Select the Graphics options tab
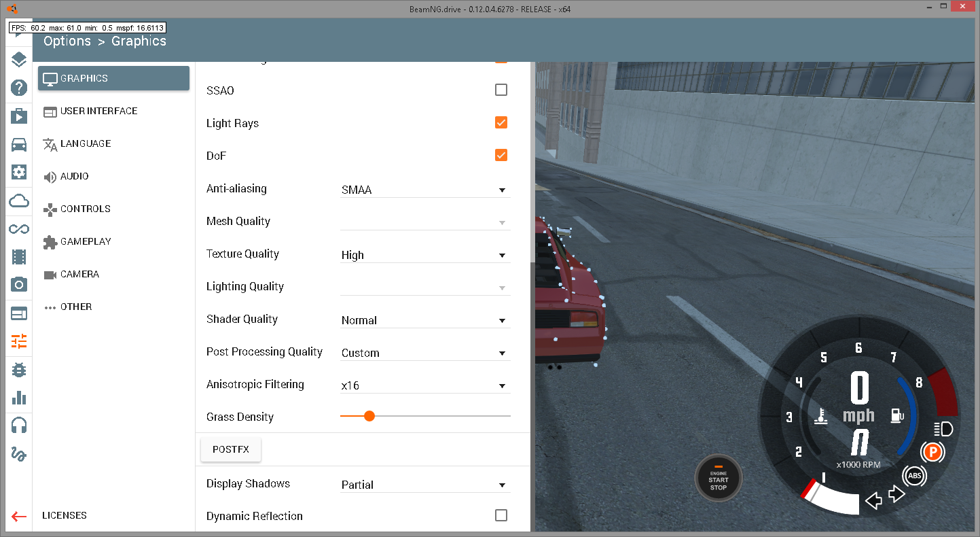Screen dimensions: 980x537 pos(113,78)
